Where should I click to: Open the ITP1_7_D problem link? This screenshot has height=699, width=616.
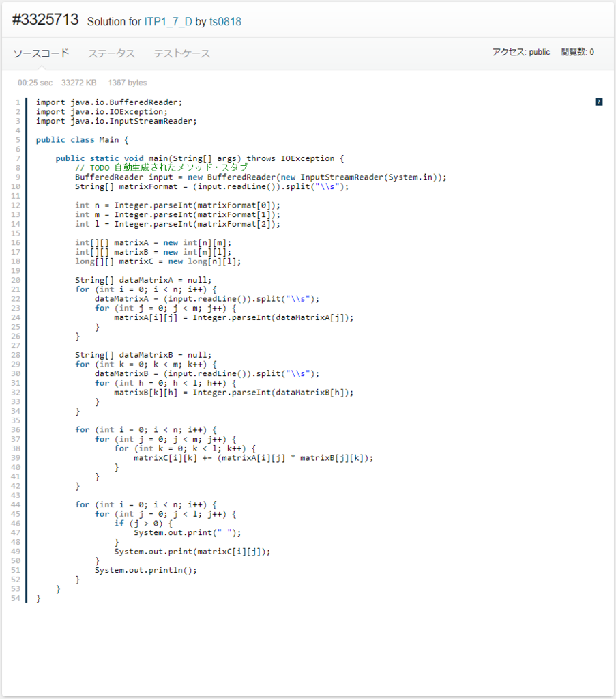pos(168,21)
